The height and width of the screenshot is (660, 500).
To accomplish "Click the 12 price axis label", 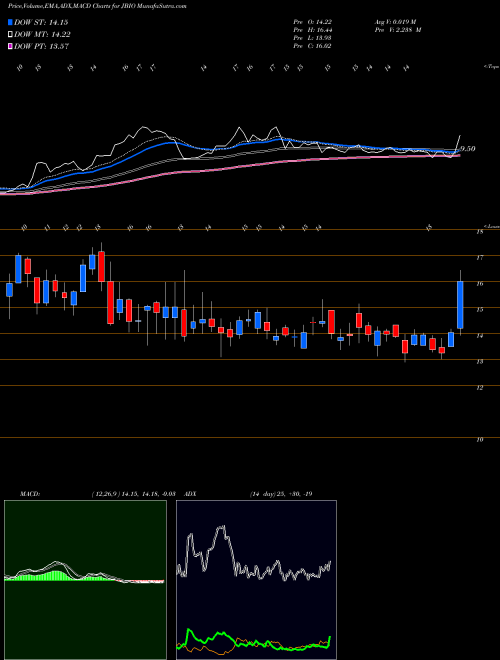I will pos(479,388).
